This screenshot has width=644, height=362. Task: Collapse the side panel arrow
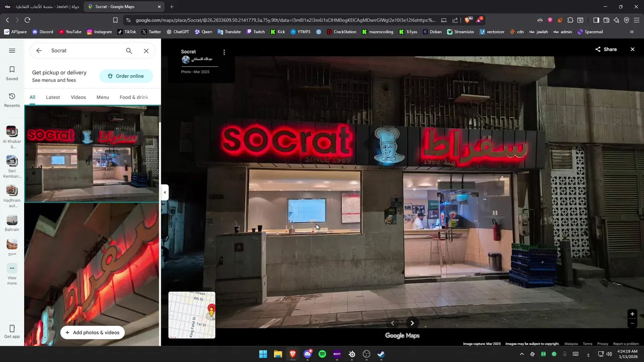point(165,192)
